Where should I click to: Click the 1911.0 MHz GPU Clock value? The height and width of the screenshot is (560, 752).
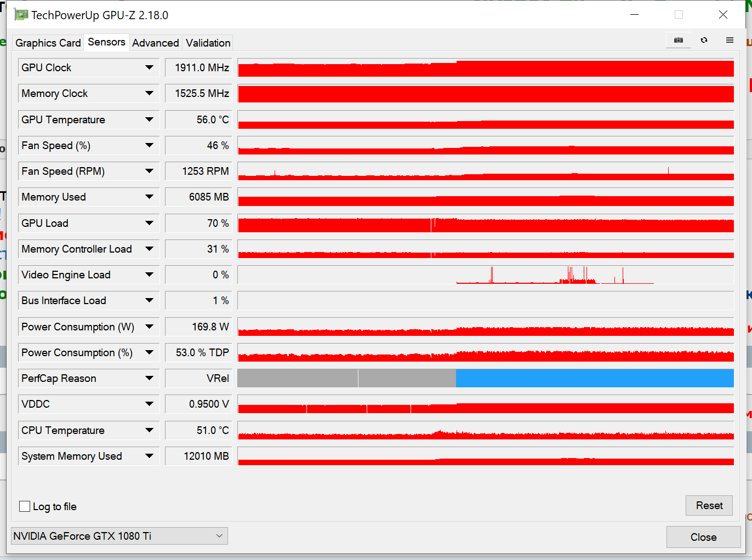tap(198, 67)
